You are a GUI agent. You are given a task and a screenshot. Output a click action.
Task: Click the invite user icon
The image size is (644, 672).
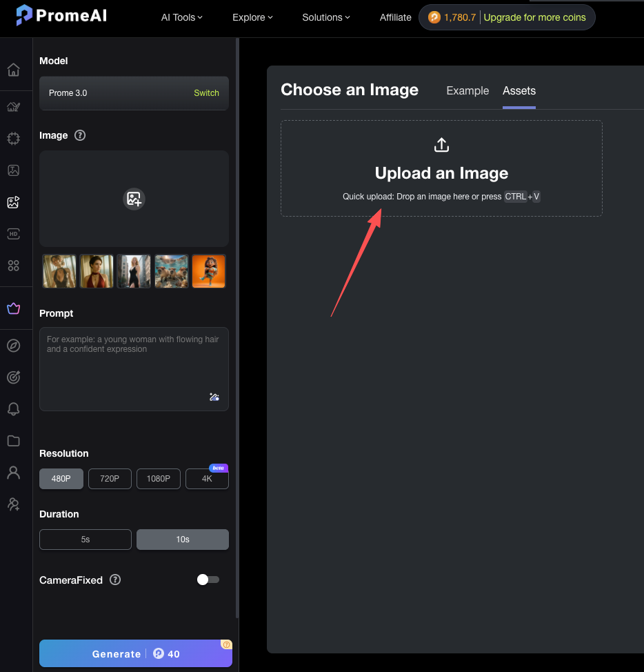point(13,504)
